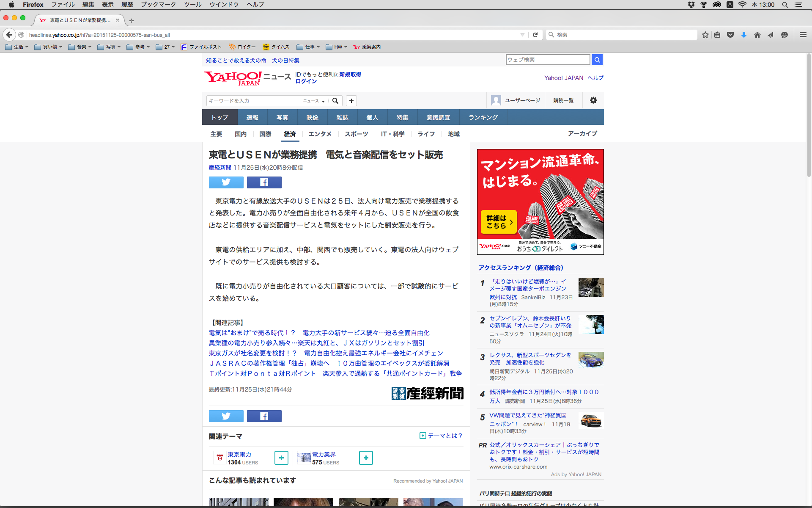Open URL bar history dropdown arrow
Viewport: 812px width, 508px height.
522,35
